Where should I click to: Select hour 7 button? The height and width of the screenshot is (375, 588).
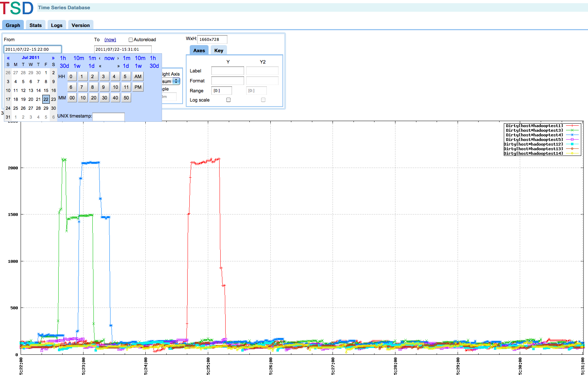(82, 87)
